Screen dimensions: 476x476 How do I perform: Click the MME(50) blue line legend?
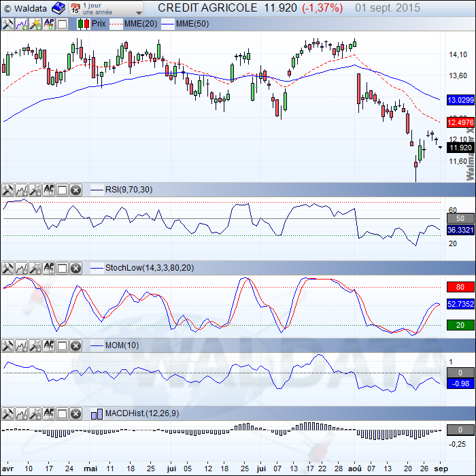[x=184, y=24]
